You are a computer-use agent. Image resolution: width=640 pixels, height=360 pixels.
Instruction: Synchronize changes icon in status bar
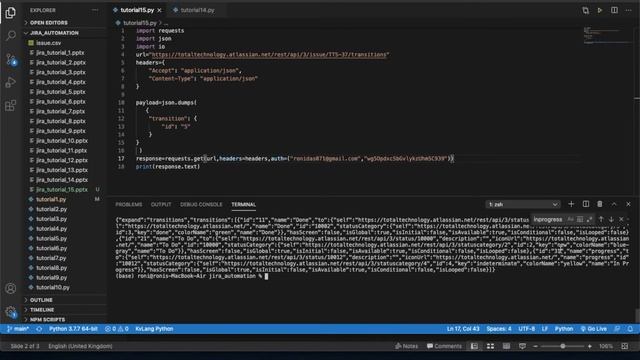pos(39,329)
